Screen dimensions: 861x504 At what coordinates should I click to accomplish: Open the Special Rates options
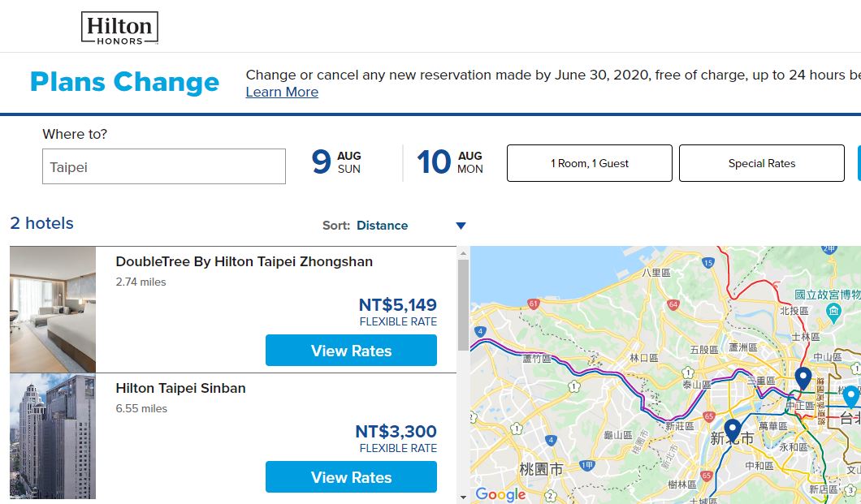[x=762, y=163]
